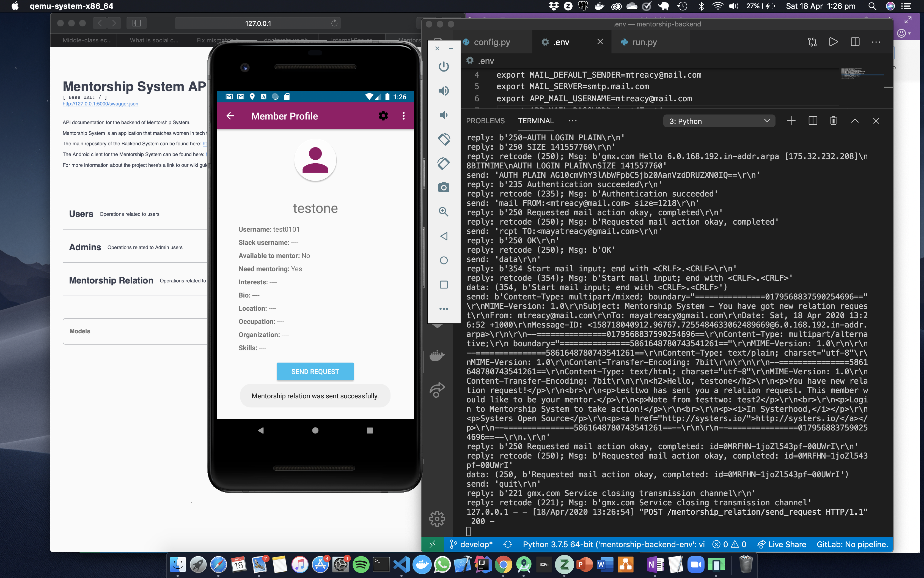
Task: Tap the SEND REQUEST button
Action: (315, 372)
